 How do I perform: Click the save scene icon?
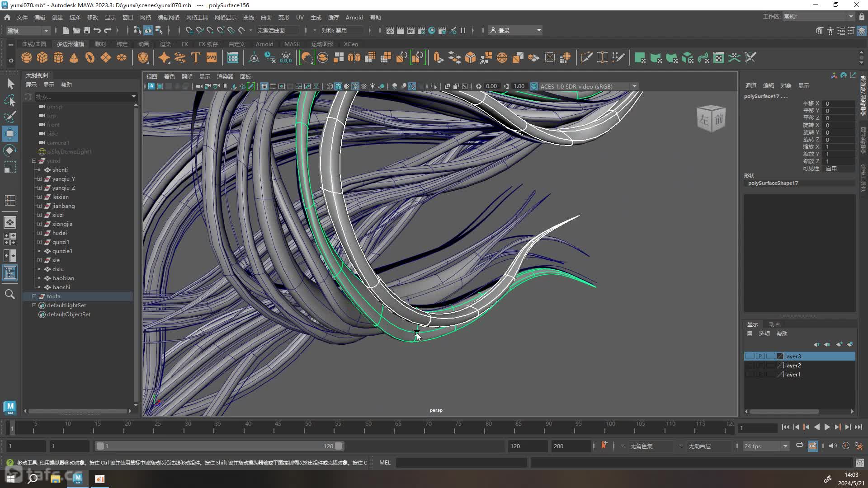87,30
